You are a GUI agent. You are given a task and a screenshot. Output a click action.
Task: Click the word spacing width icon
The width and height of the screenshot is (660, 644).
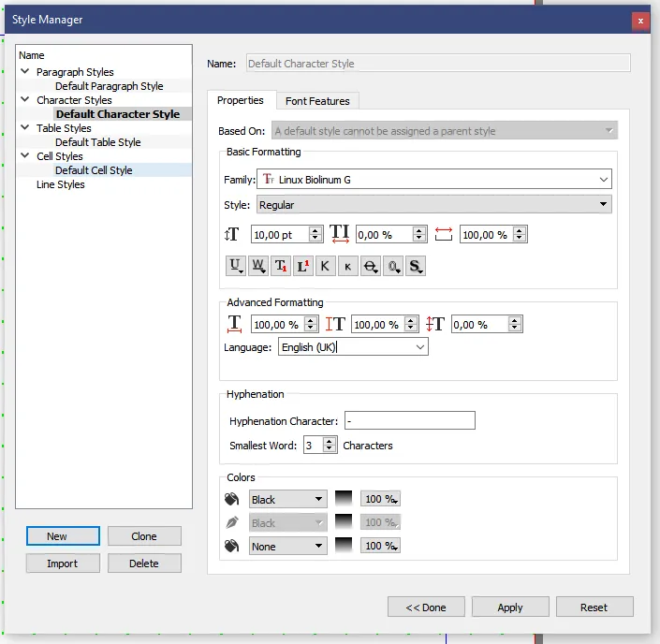[444, 234]
